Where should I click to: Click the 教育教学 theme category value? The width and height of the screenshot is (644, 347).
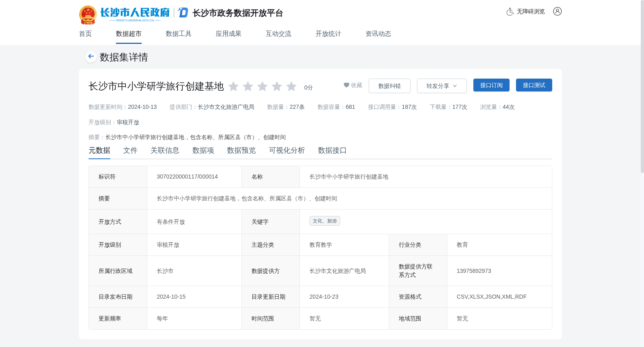coord(320,245)
